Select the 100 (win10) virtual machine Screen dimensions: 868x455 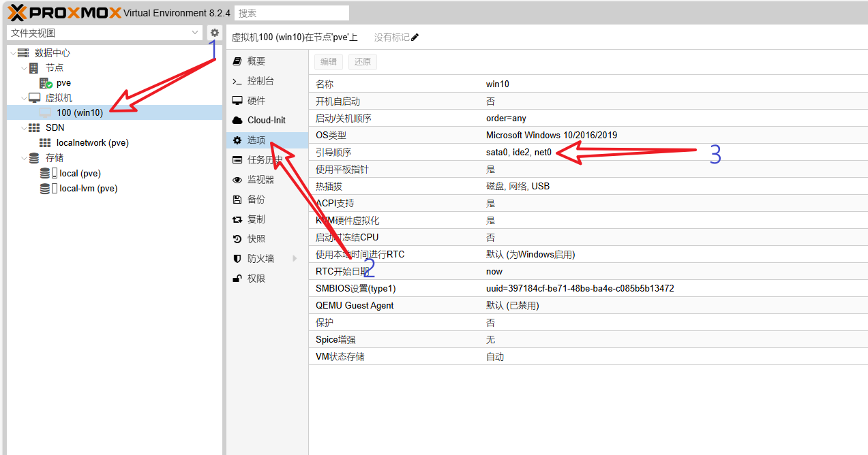tap(80, 113)
